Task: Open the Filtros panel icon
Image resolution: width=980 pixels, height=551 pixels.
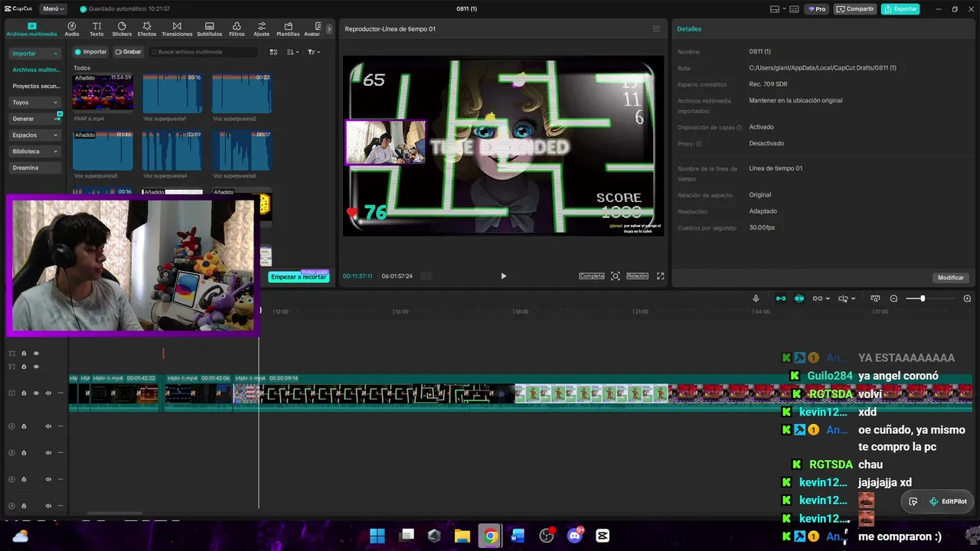Action: [237, 29]
